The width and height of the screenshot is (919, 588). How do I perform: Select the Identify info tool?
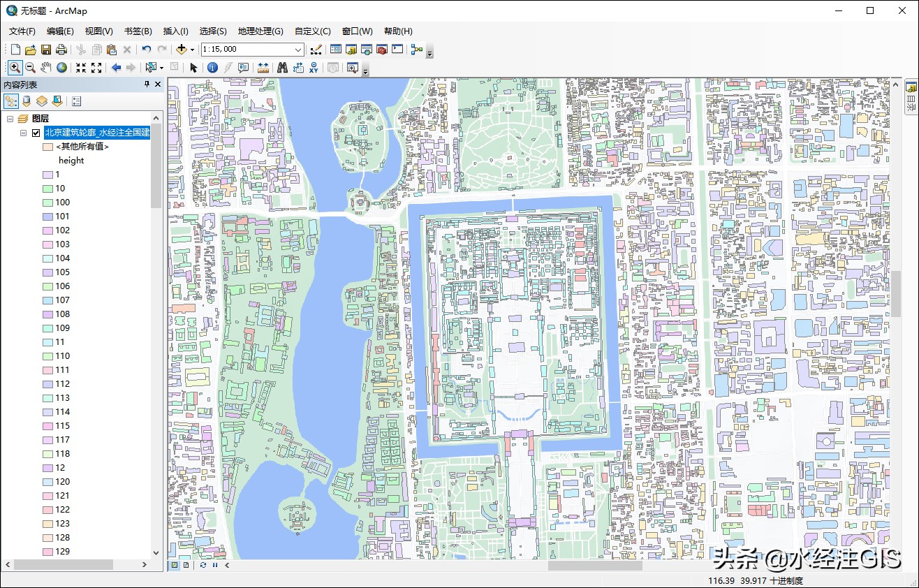coord(212,68)
